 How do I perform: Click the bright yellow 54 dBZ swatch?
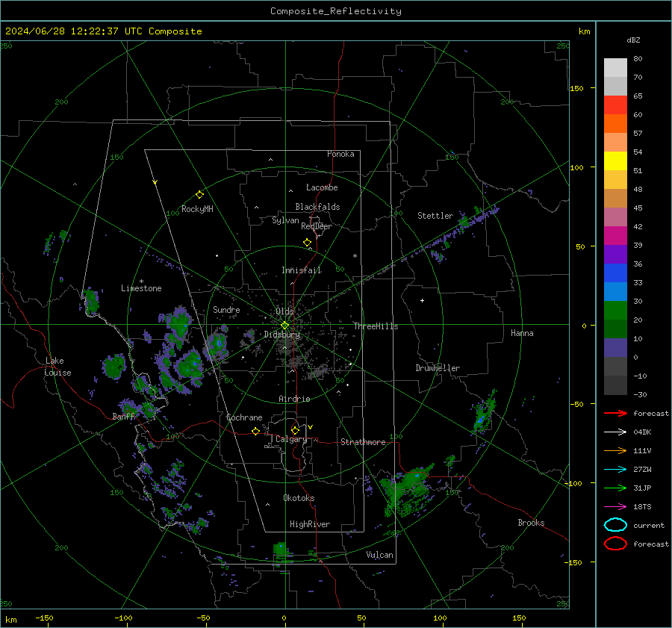615,161
